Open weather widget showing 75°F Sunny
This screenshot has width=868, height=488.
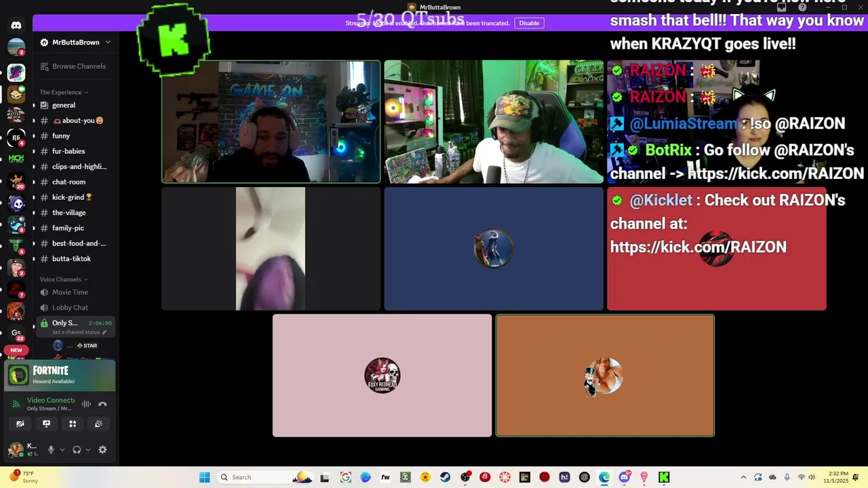(24, 477)
